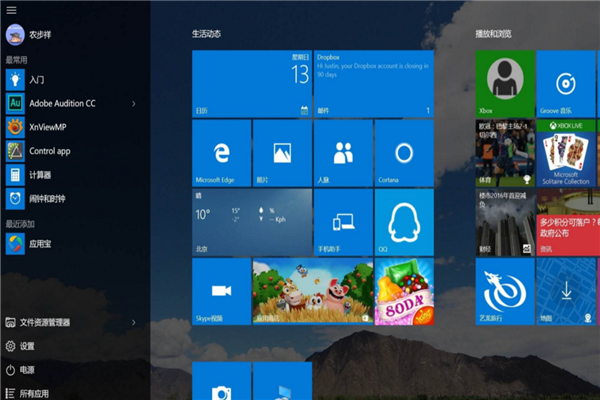The height and width of the screenshot is (400, 600).
Task: Open the hamburger menu icon
Action: click(x=11, y=10)
